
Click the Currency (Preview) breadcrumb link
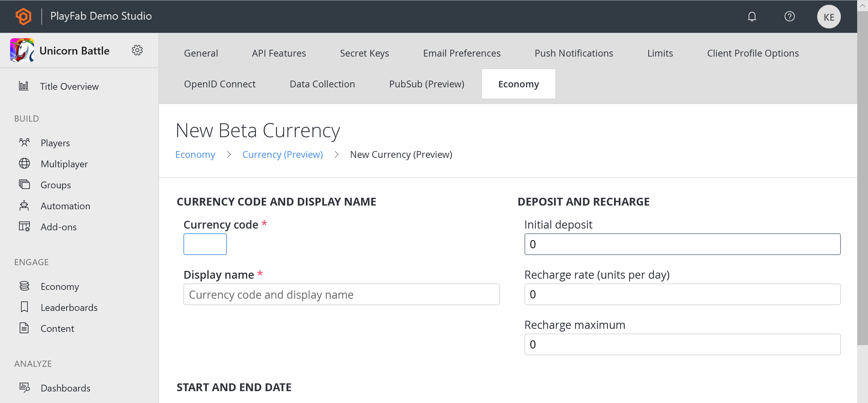click(x=282, y=154)
